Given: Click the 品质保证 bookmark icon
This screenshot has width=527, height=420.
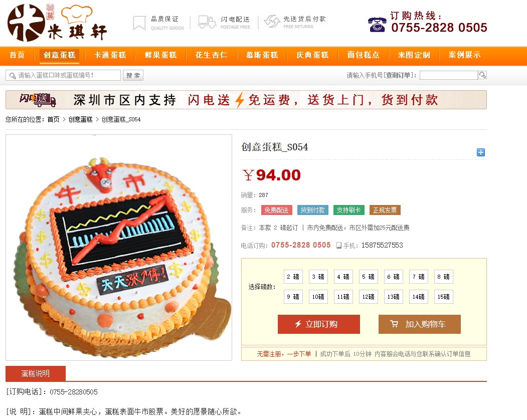Looking at the screenshot, I should tap(139, 23).
